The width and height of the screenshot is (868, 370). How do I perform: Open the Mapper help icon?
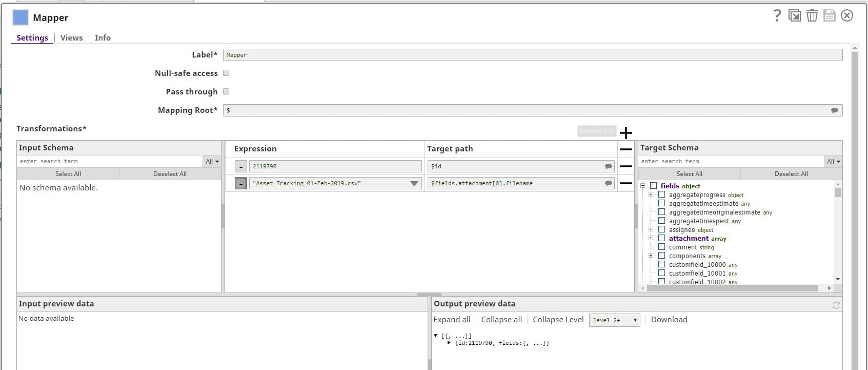777,16
